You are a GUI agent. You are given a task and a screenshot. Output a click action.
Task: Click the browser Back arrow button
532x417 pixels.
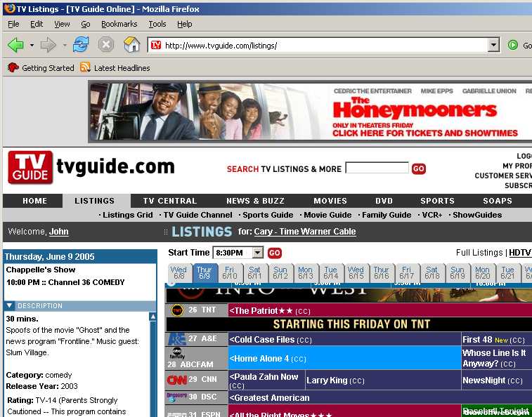click(15, 46)
